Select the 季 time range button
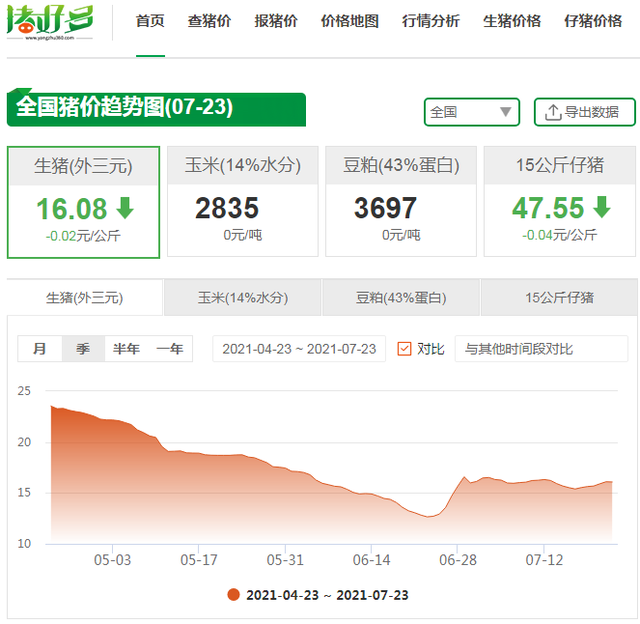 tap(83, 349)
